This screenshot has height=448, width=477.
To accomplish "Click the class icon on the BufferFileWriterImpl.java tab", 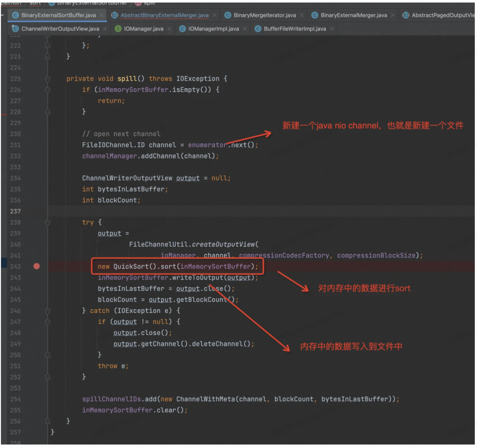I will click(x=257, y=29).
